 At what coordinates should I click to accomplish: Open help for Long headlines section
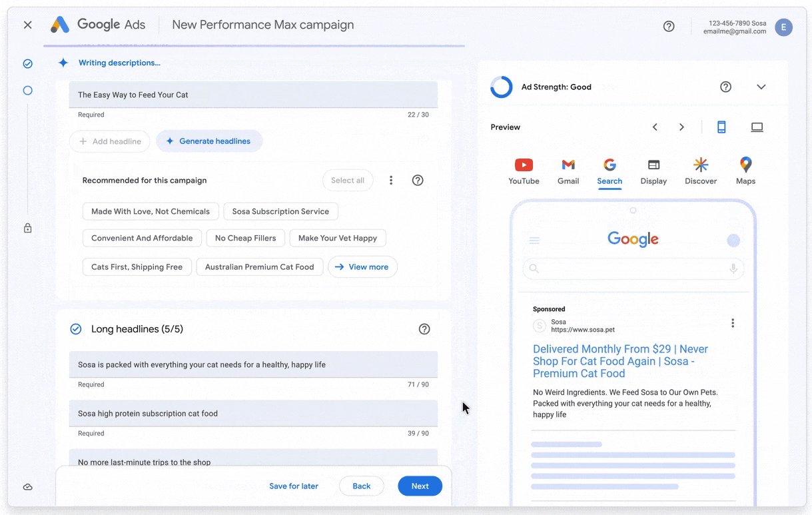pyautogui.click(x=424, y=329)
